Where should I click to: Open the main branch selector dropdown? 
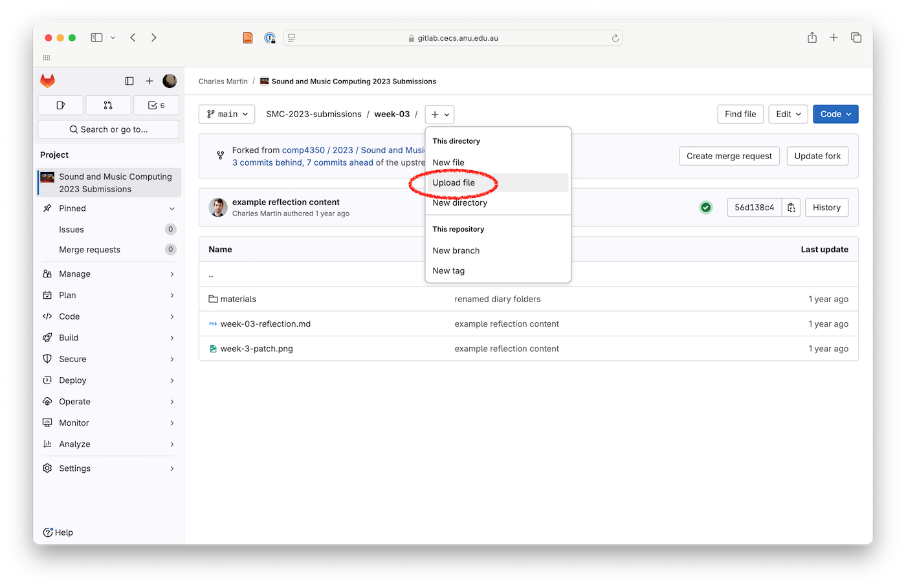pos(226,114)
